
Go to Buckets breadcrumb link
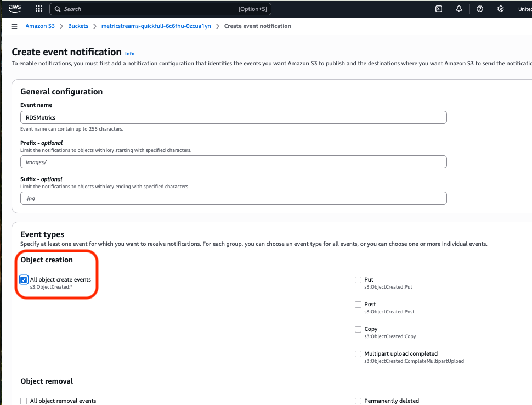click(x=78, y=26)
